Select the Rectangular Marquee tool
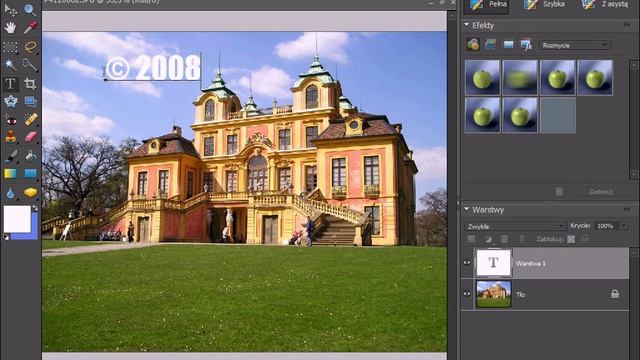 pyautogui.click(x=10, y=47)
